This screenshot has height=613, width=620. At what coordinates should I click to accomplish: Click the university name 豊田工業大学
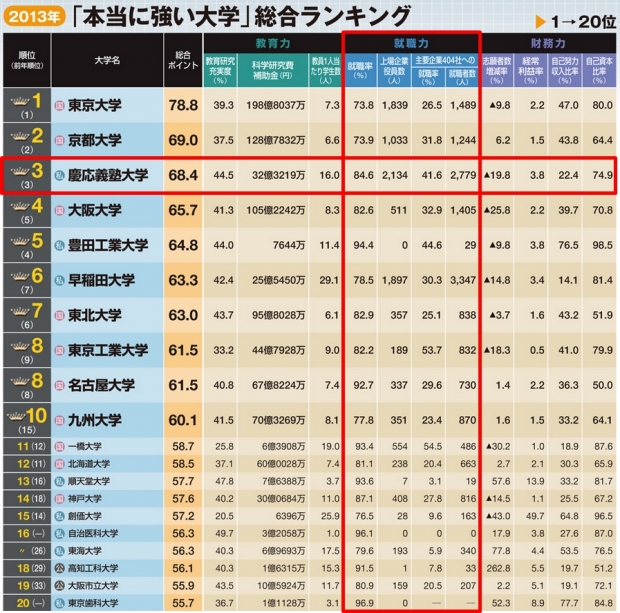point(108,246)
